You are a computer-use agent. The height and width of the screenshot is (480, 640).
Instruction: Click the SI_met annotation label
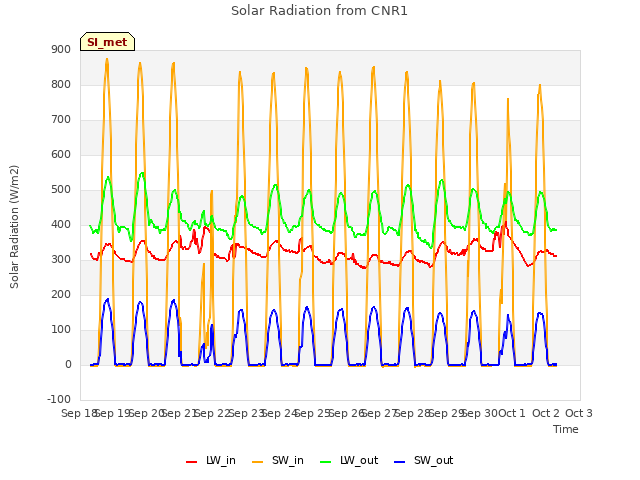[x=107, y=42]
